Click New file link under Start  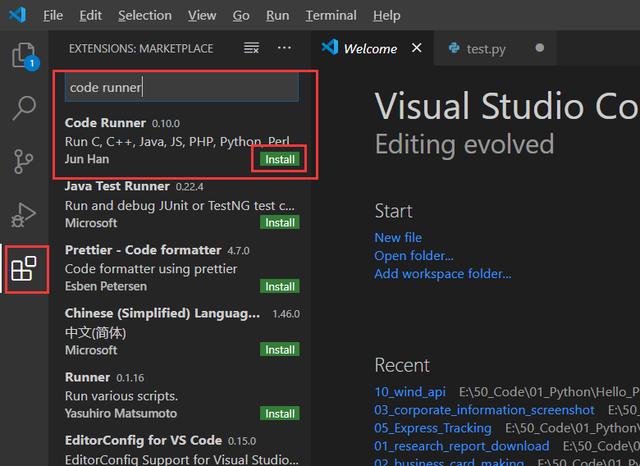coord(398,237)
